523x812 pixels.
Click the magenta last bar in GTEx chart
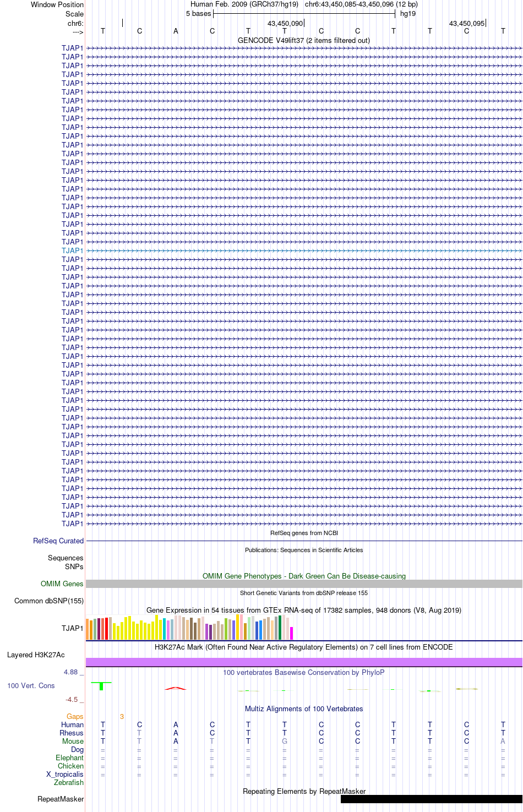pos(291,633)
